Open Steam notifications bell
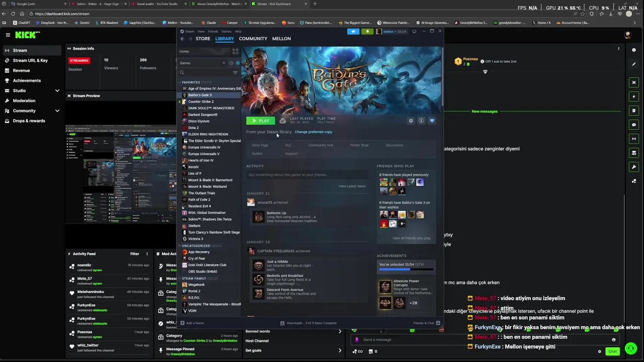Viewport: 644px width, 362px height. [x=367, y=31]
